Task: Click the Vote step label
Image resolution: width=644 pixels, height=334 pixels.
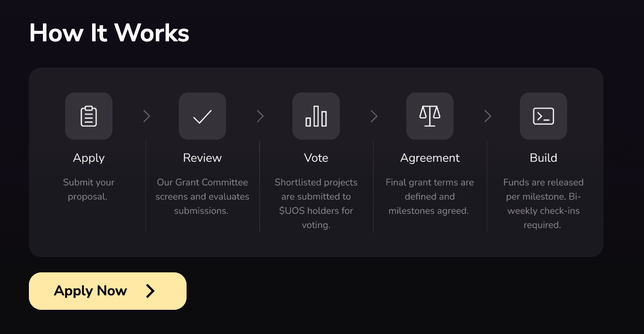Action: pyautogui.click(x=316, y=158)
